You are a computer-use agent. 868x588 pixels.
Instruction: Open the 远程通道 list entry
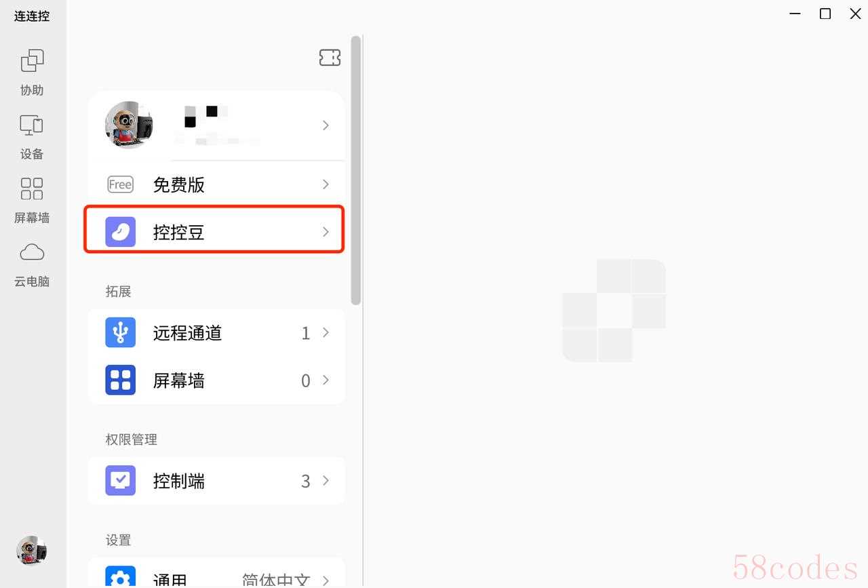(x=216, y=333)
